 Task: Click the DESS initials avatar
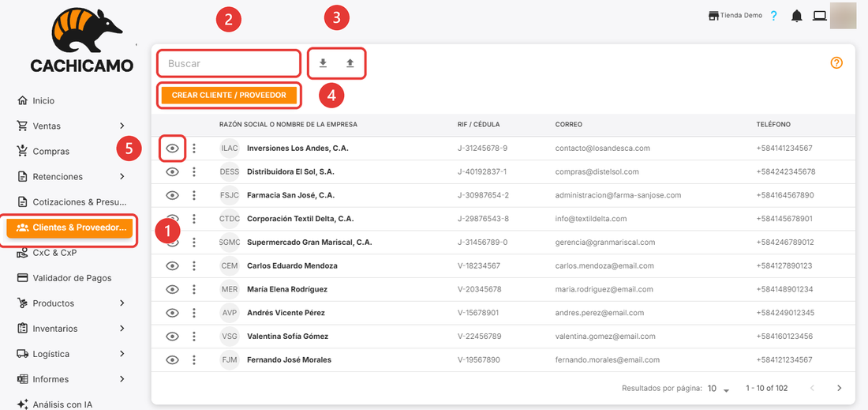(229, 171)
